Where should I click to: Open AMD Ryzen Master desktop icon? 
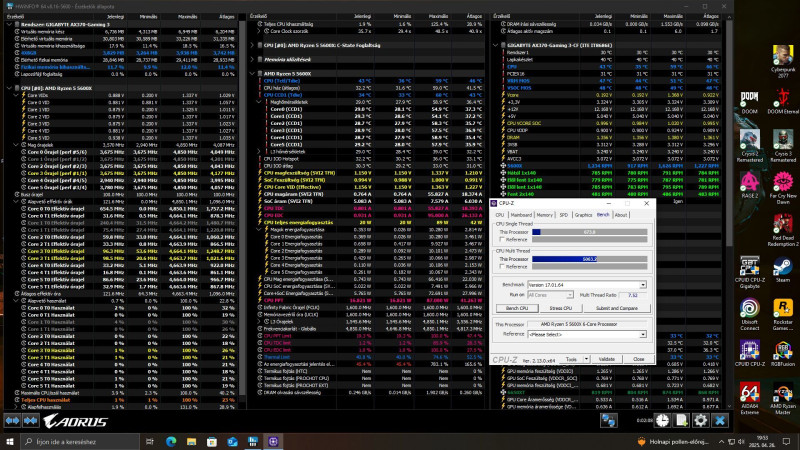click(783, 398)
